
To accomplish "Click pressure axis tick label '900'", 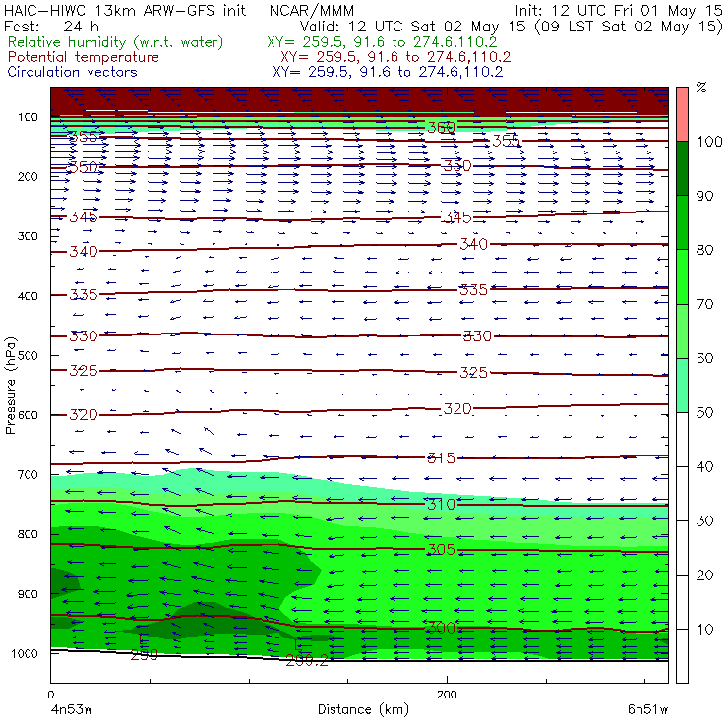I will point(28,594).
